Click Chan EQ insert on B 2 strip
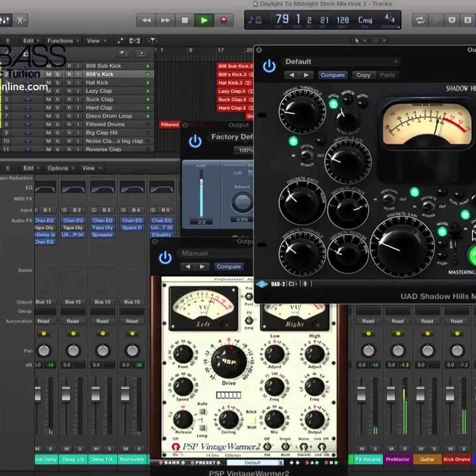Viewport: 476px width, 476px height. (x=73, y=220)
